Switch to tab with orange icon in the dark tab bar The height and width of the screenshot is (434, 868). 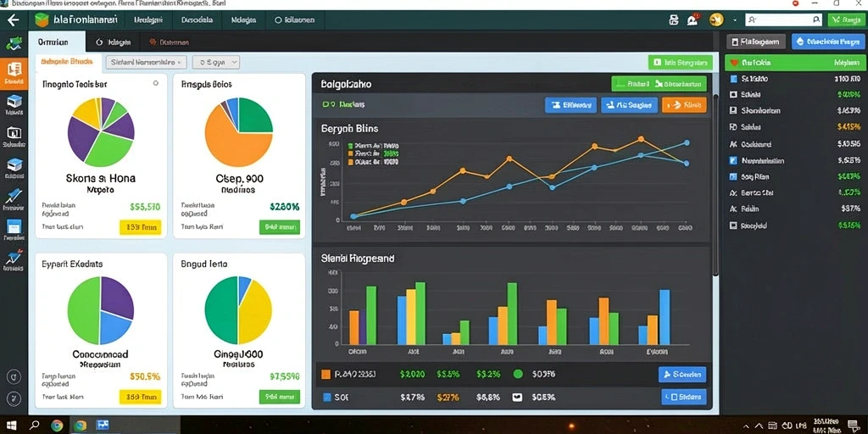[170, 42]
